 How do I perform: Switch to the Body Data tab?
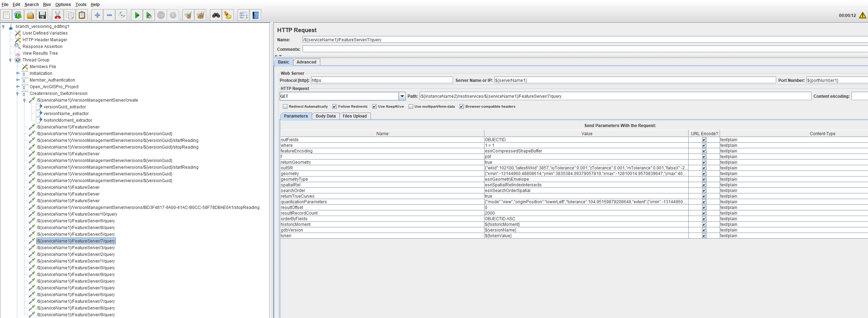pyautogui.click(x=326, y=116)
